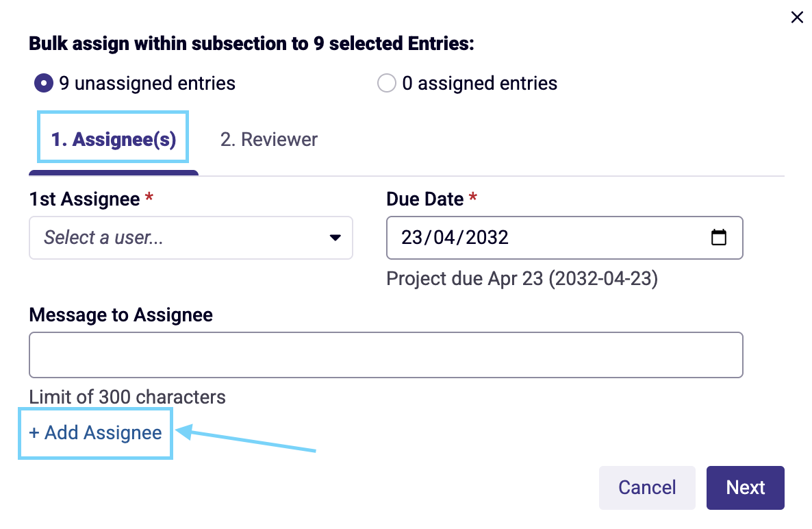Viewport: 812px width, 529px height.
Task: Open the 'Select a user...' combo box
Action: 191,238
